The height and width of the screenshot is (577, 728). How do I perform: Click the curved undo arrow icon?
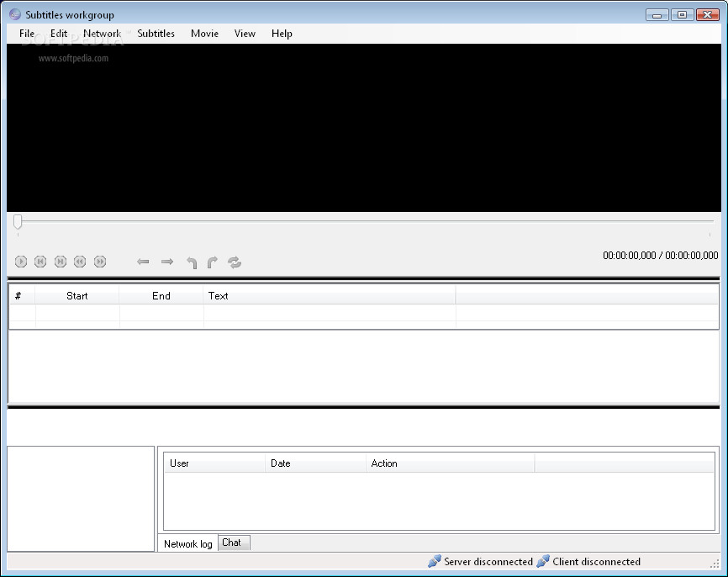point(192,262)
